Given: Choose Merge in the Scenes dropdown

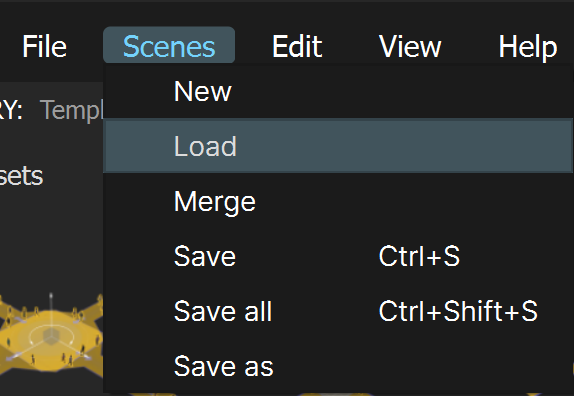Looking at the screenshot, I should click(338, 201).
